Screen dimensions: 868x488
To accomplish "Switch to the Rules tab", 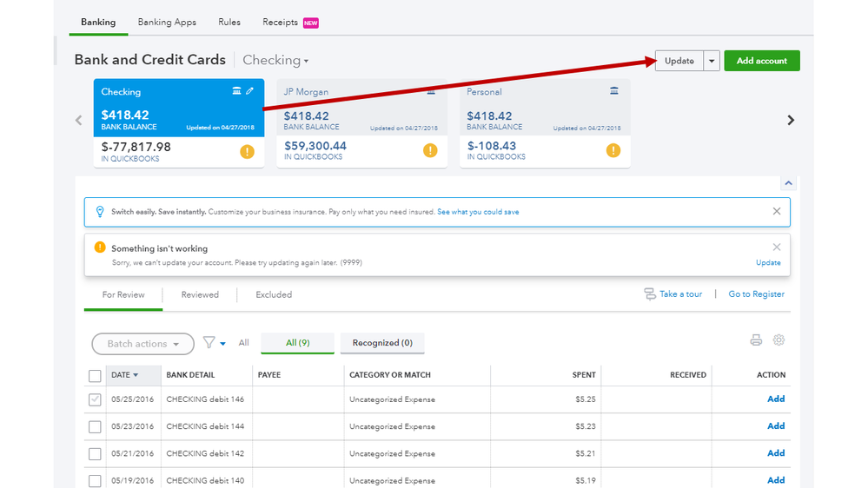I will 229,22.
